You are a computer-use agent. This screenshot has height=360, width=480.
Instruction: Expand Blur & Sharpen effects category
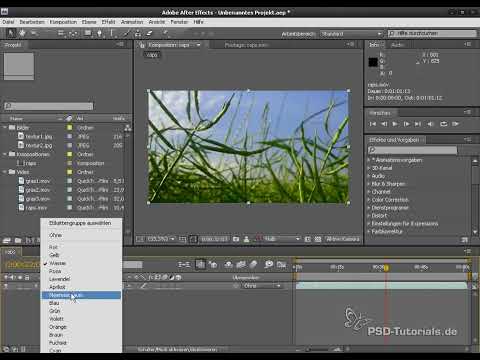click(x=369, y=184)
